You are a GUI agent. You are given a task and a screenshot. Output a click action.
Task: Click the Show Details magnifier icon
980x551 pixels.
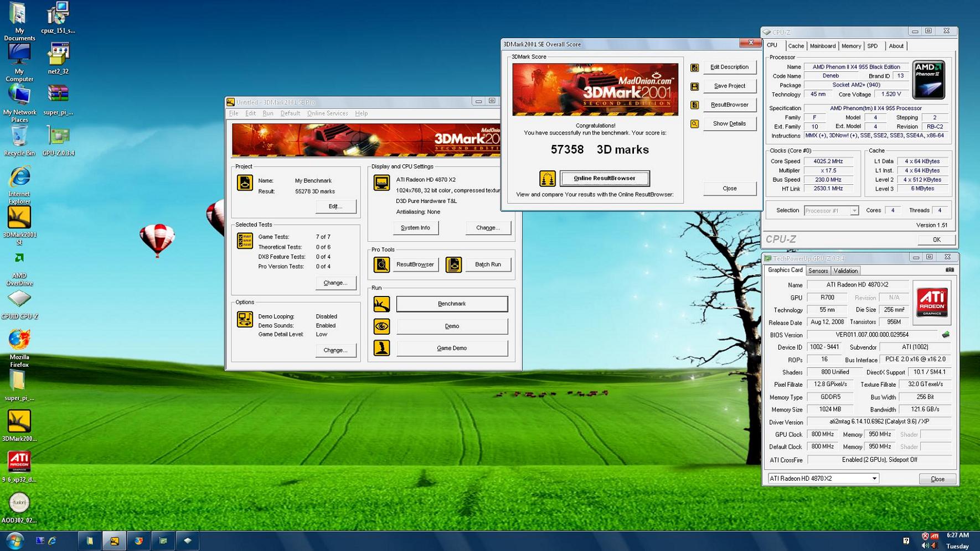[694, 124]
